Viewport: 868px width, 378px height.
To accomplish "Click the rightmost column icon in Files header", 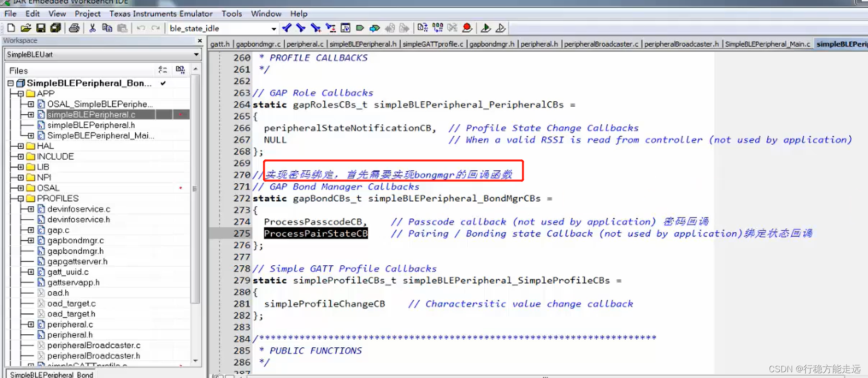I will 180,70.
